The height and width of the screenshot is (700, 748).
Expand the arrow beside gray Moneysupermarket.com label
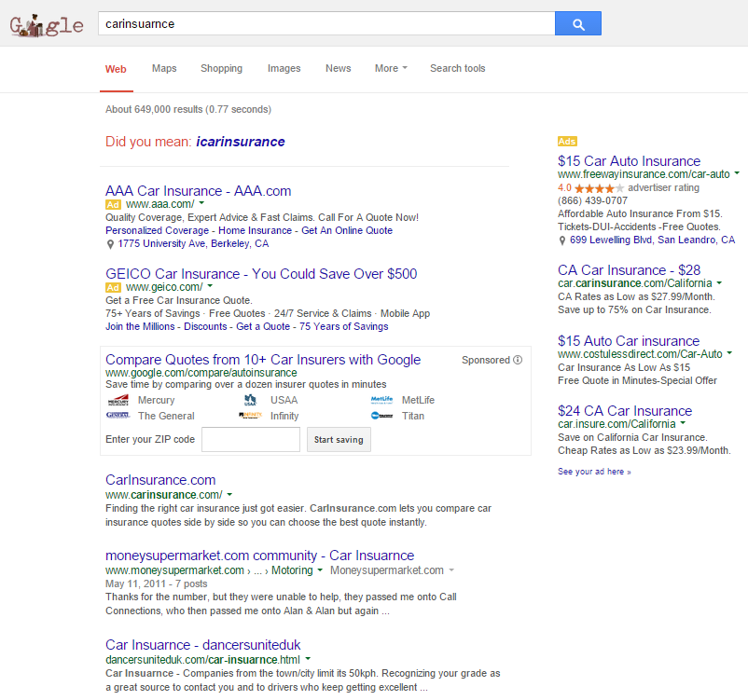click(451, 570)
